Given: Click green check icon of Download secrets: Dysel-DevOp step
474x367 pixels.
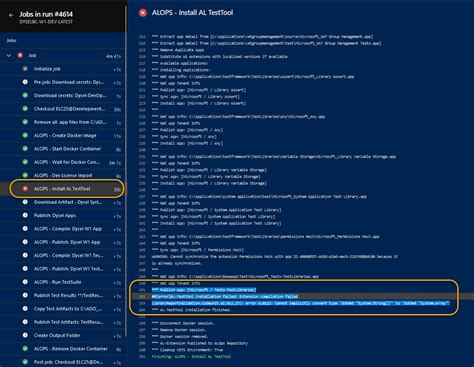Looking at the screenshot, I should tap(25, 95).
